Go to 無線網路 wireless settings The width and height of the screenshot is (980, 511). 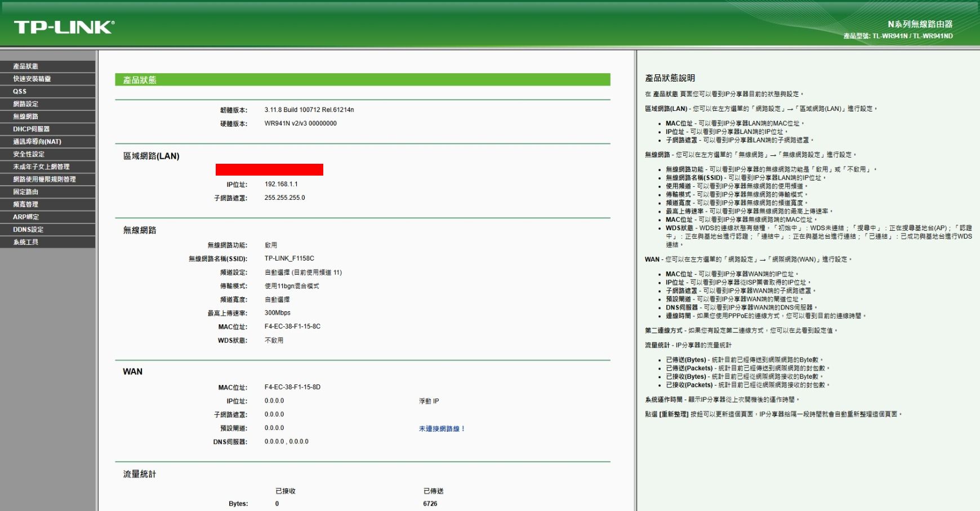pyautogui.click(x=25, y=116)
